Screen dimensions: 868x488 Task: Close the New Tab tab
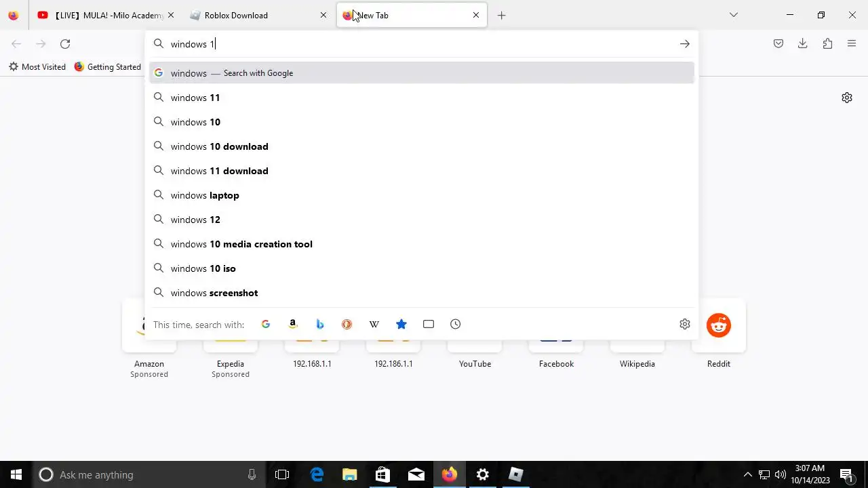click(x=476, y=15)
